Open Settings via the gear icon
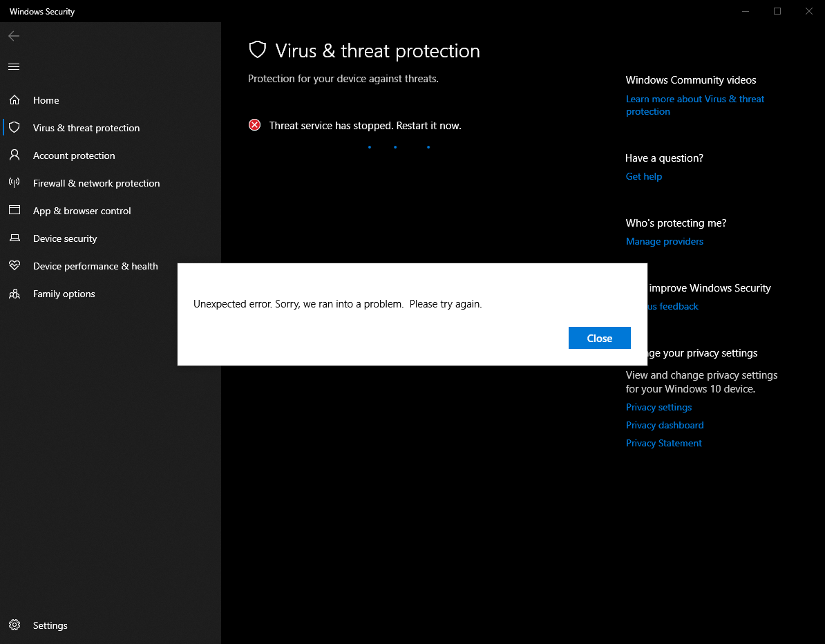 [x=15, y=625]
